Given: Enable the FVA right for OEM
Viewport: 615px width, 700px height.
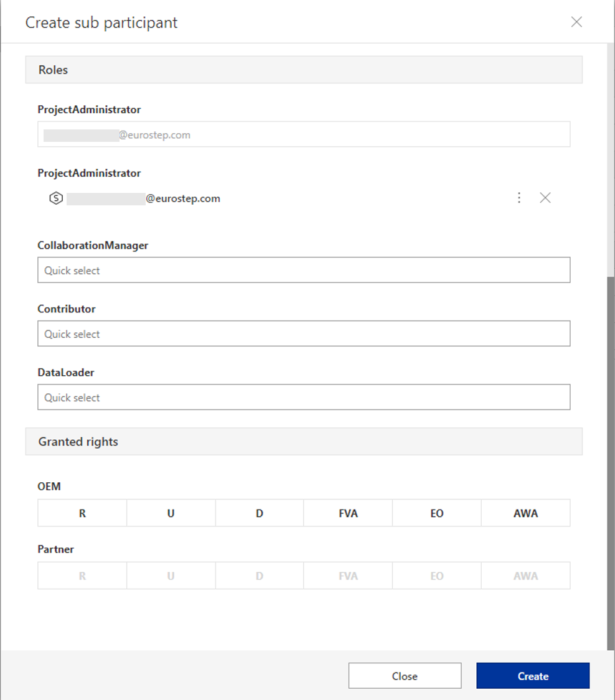Looking at the screenshot, I should tap(348, 513).
